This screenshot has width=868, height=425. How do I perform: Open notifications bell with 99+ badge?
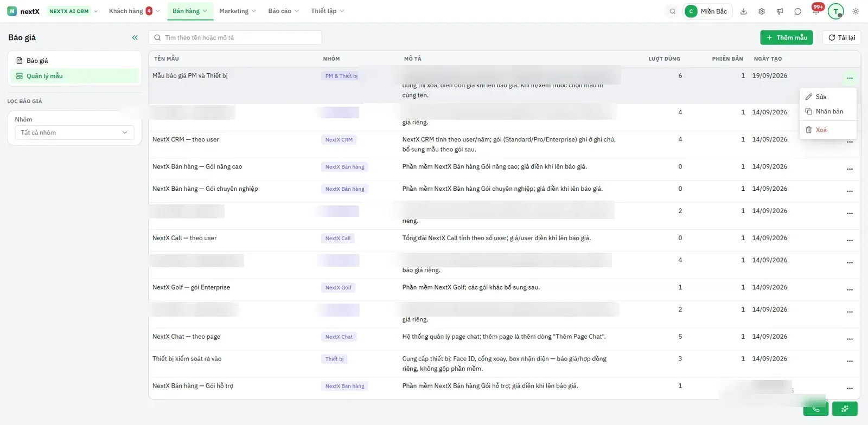click(816, 10)
